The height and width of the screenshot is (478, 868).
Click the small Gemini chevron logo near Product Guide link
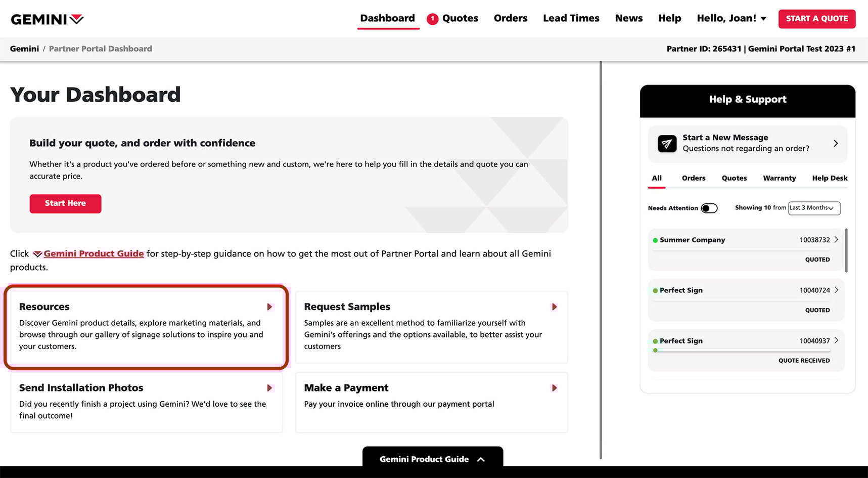[x=36, y=253]
